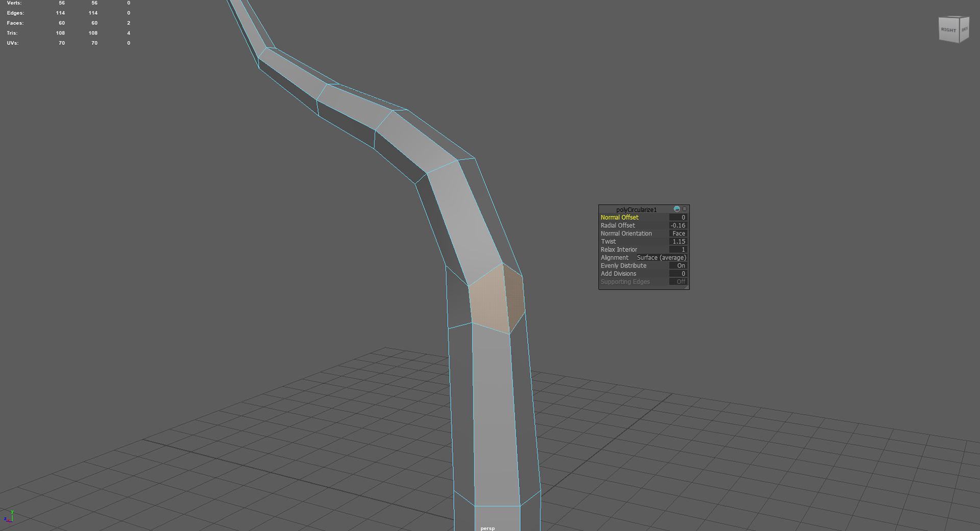Click the Radial Offset value -0.16
Image resolution: width=980 pixels, height=531 pixels.
pyautogui.click(x=678, y=225)
